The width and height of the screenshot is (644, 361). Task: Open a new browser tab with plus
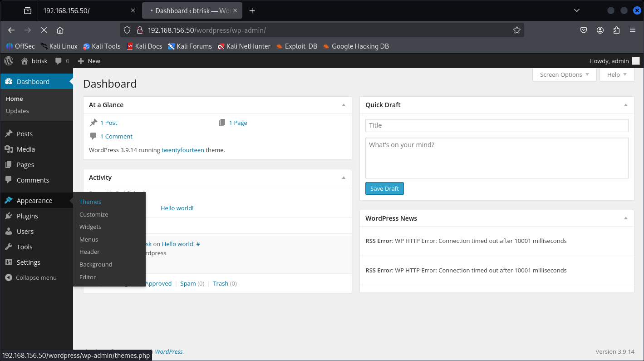(x=252, y=10)
